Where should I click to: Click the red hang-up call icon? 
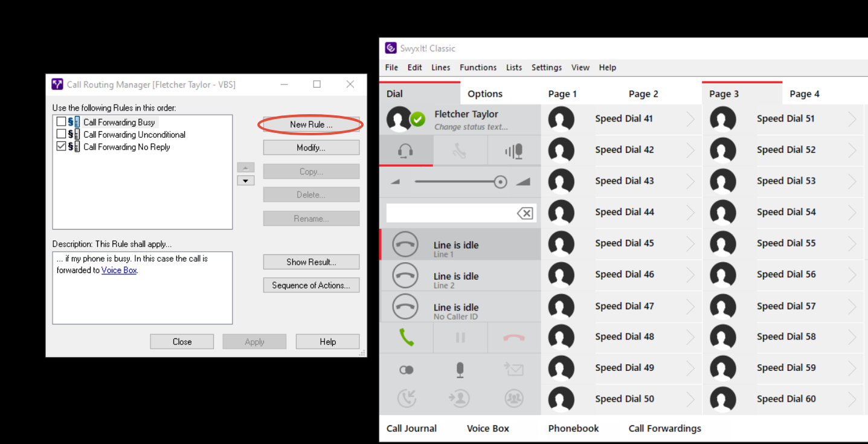pos(514,338)
